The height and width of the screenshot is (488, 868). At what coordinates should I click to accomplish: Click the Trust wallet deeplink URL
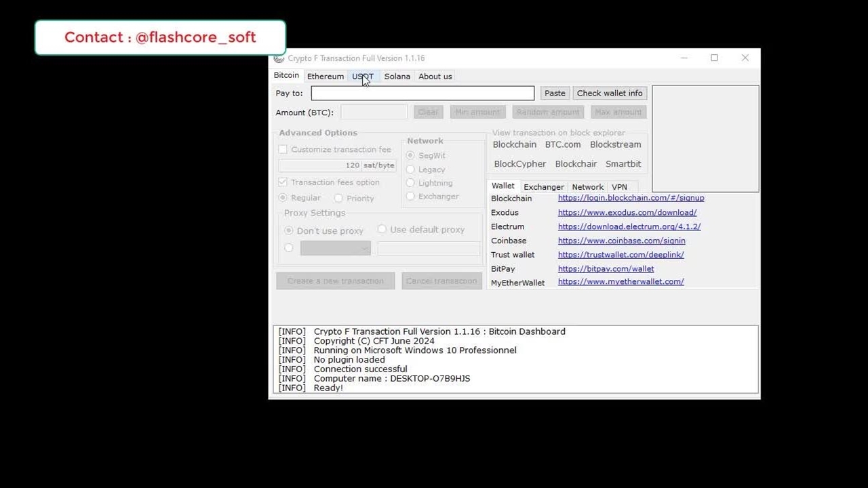pos(620,255)
